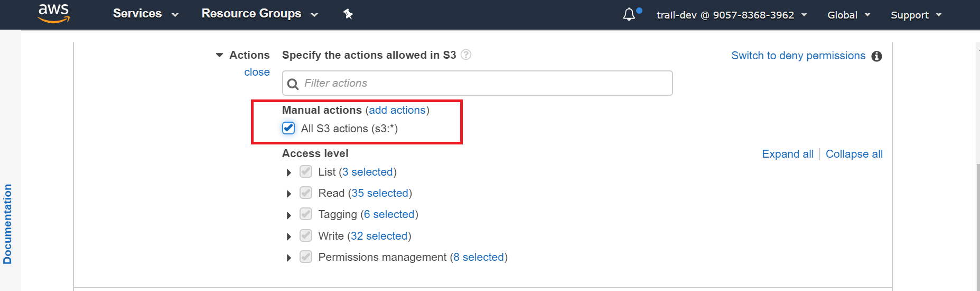This screenshot has width=980, height=291.
Task: Toggle the Tagging access level checkbox
Action: [306, 214]
